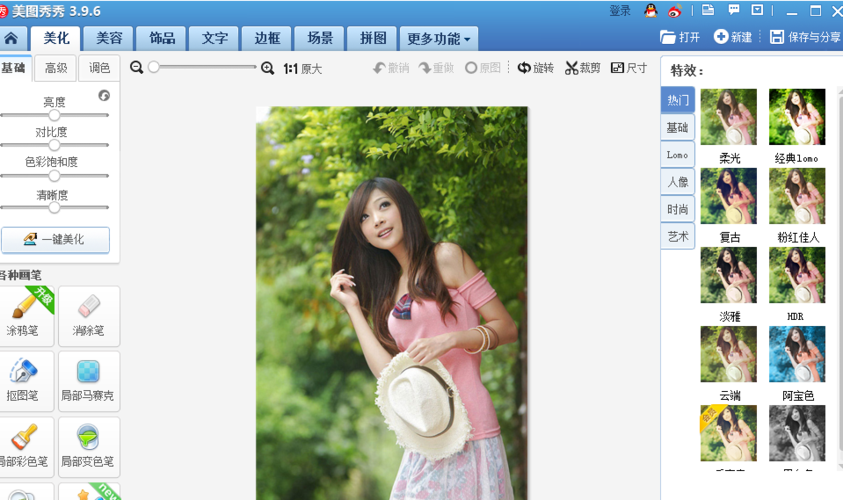Select the 抠图笔 cutout pen tool
Image resolution: width=843 pixels, height=500 pixels.
(25, 382)
